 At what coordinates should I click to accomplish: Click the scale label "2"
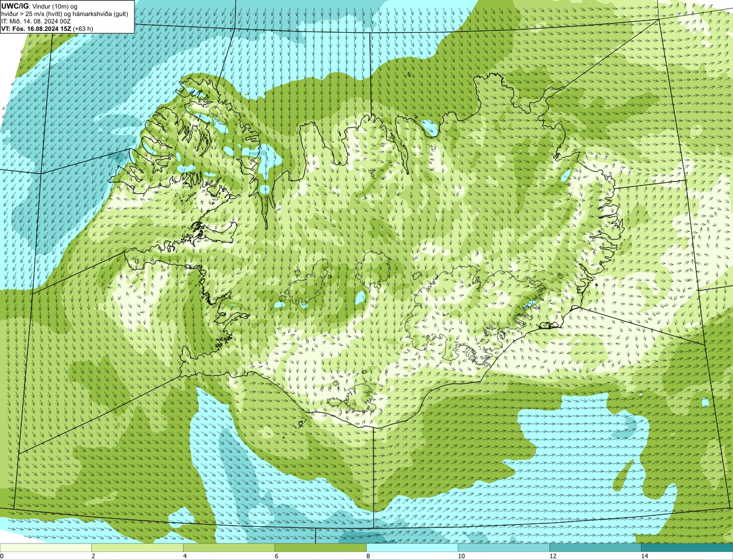coord(93,556)
